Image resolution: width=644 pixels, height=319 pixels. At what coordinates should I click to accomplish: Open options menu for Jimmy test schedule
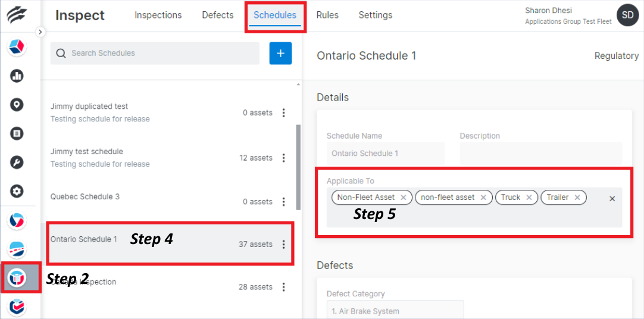coord(284,158)
